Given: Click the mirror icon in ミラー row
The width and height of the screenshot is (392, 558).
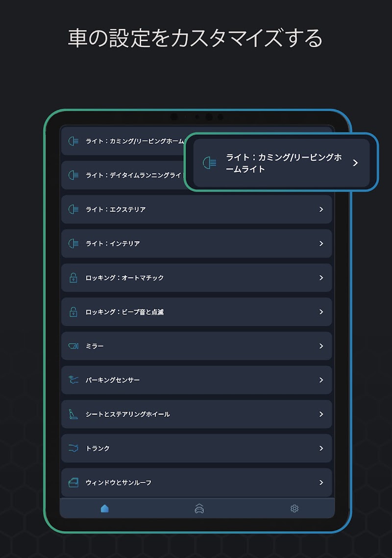Looking at the screenshot, I should [73, 346].
